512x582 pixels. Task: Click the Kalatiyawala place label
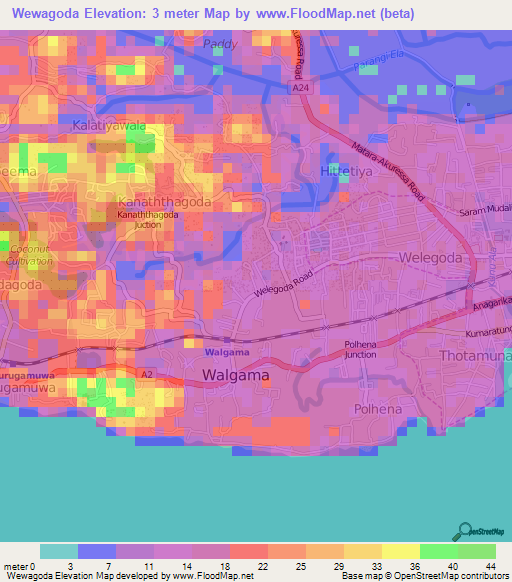coord(109,125)
